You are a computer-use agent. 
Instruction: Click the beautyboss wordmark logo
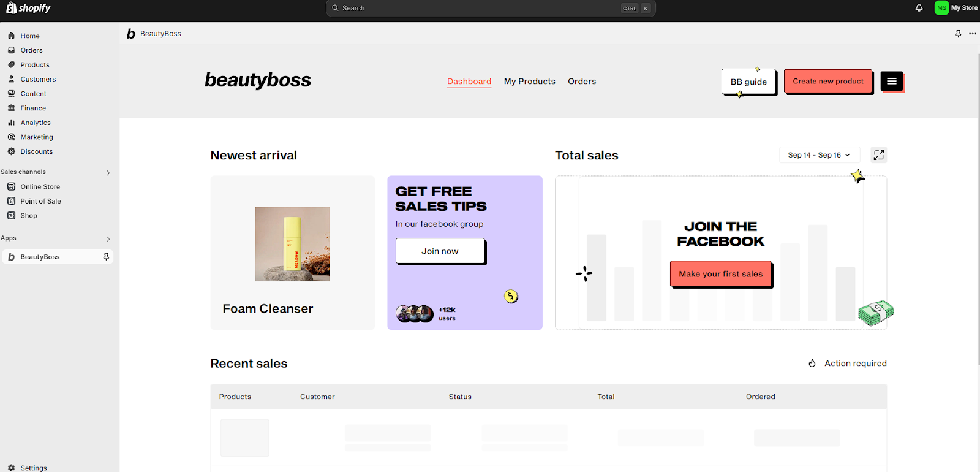tap(258, 80)
